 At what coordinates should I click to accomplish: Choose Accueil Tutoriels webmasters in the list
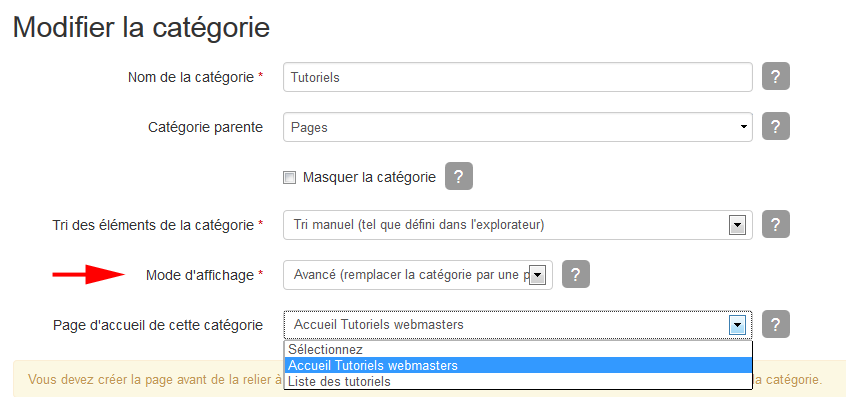(x=517, y=365)
